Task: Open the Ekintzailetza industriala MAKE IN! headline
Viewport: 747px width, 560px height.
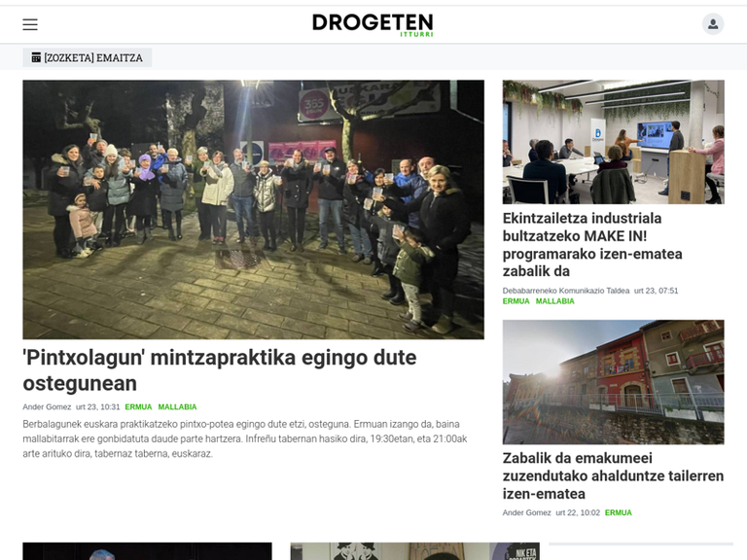Action: coord(592,245)
